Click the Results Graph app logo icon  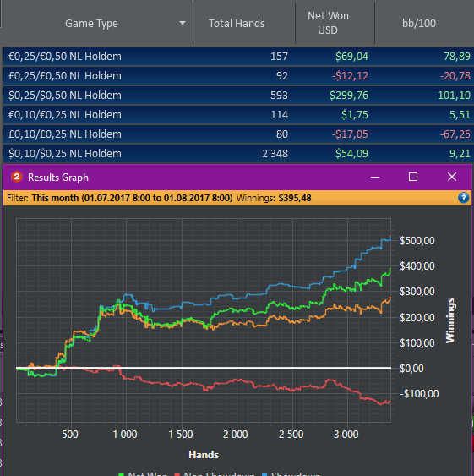pyautogui.click(x=17, y=177)
